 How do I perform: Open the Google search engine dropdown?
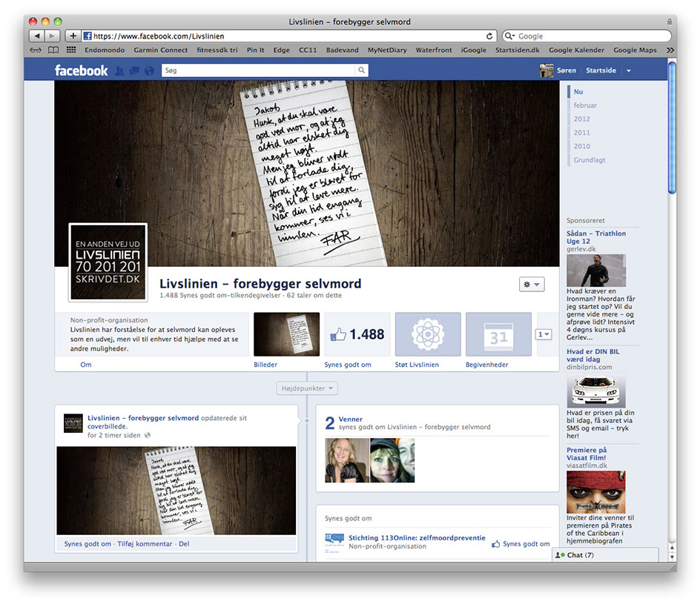[x=509, y=36]
